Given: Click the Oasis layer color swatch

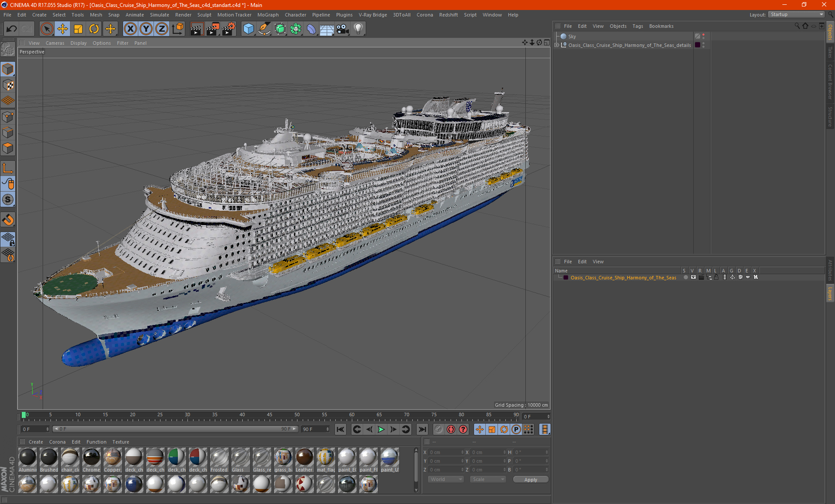Looking at the screenshot, I should tap(566, 277).
